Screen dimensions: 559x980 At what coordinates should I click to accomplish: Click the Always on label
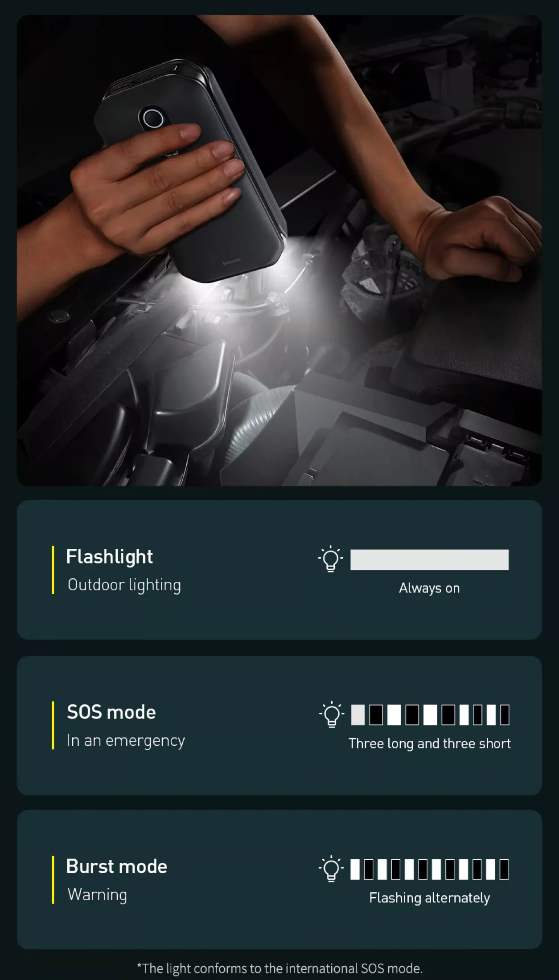click(x=429, y=588)
